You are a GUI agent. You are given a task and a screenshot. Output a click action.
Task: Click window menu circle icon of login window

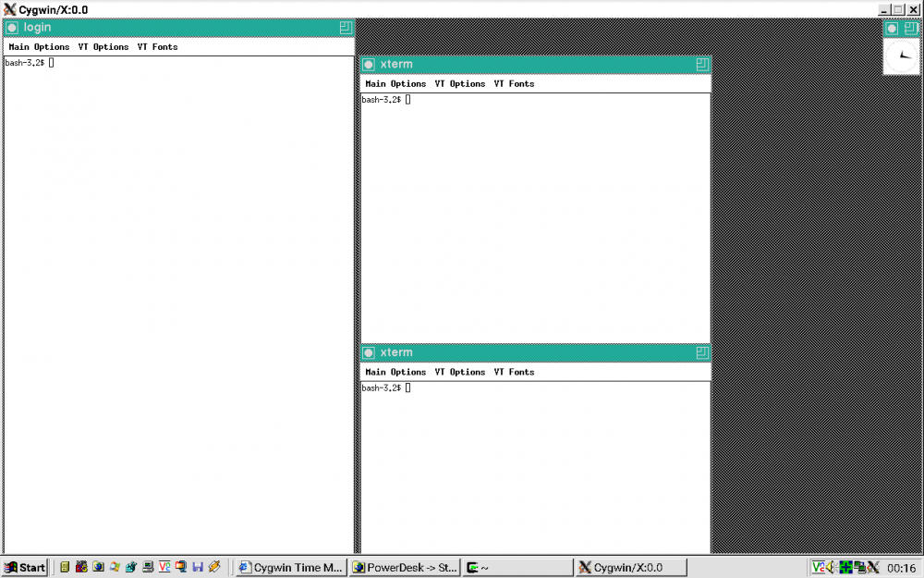(12, 28)
